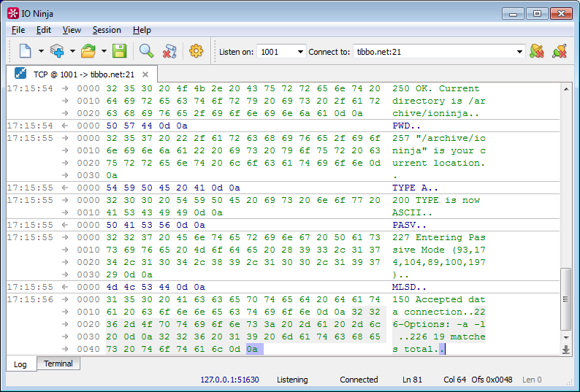Click the 127.0.0.1:51630 status entry
This screenshot has width=580, height=392.
pyautogui.click(x=229, y=380)
